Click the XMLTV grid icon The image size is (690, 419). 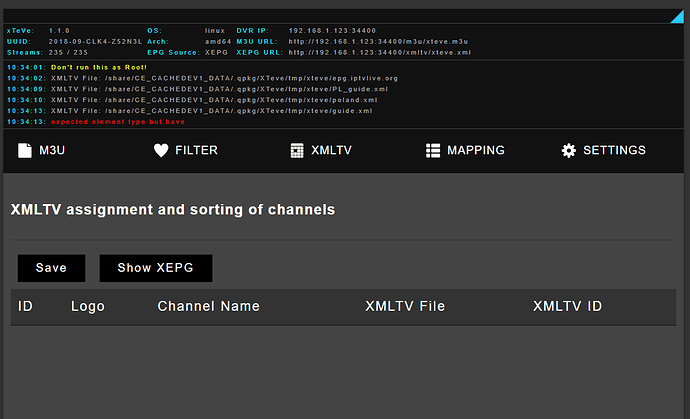tap(297, 151)
